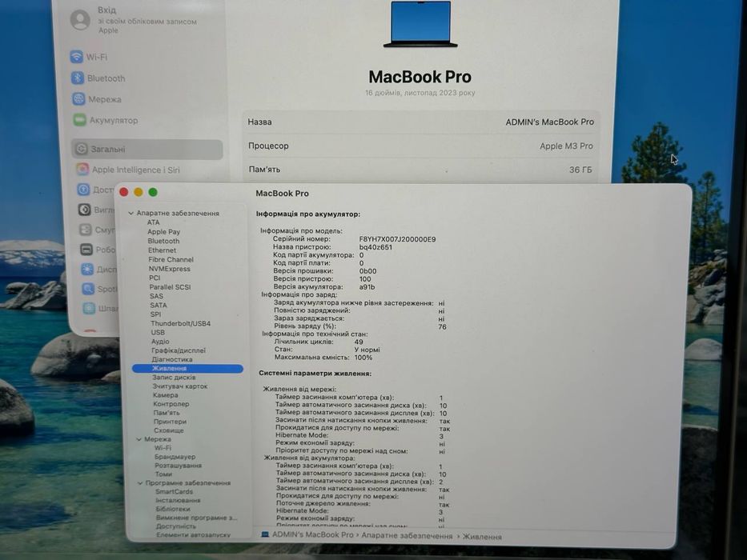Viewport: 747px width, 560px height.
Task: Select Thunderbolt/USB4 in hardware list
Action: 181,323
